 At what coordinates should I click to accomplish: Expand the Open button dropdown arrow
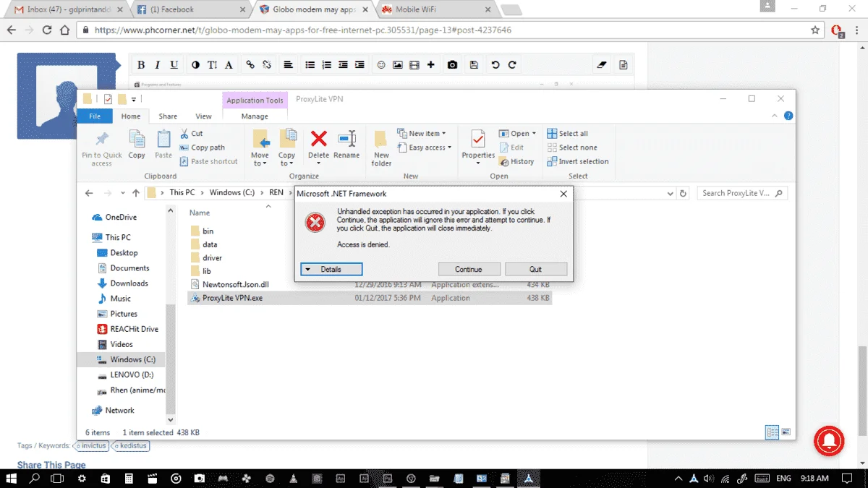534,134
